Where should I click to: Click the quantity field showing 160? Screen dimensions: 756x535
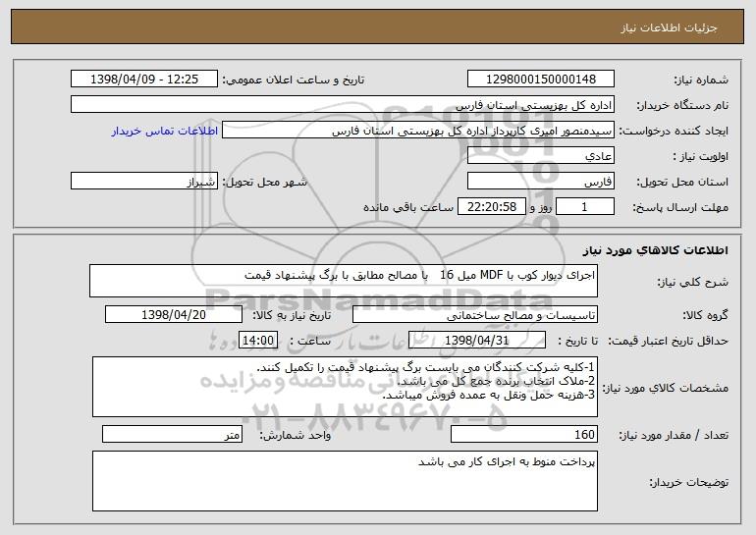524,434
